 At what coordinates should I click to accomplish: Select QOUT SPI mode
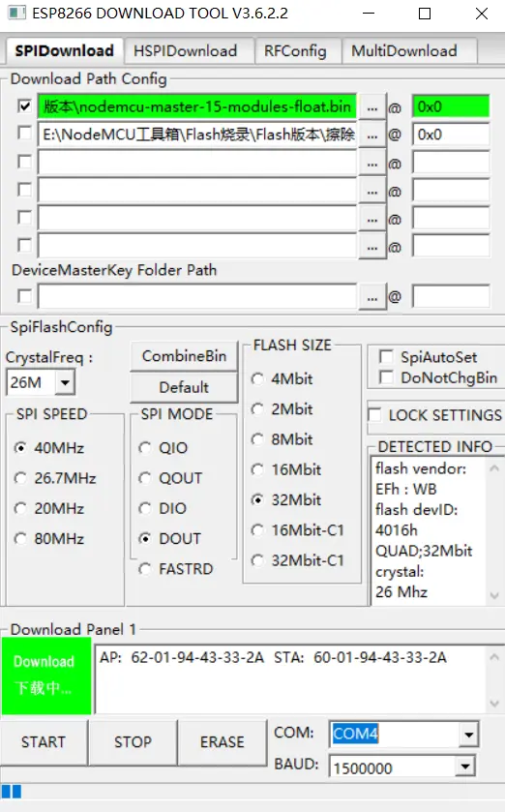[145, 478]
